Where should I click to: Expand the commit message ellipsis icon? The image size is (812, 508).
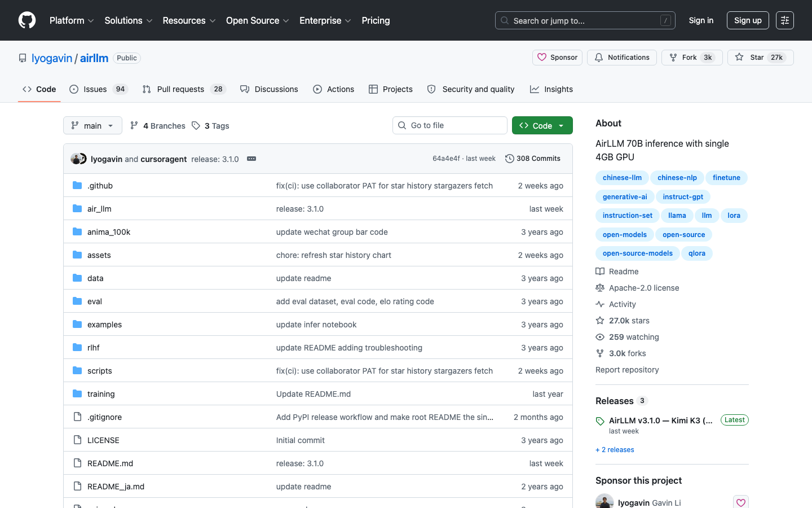pos(251,159)
